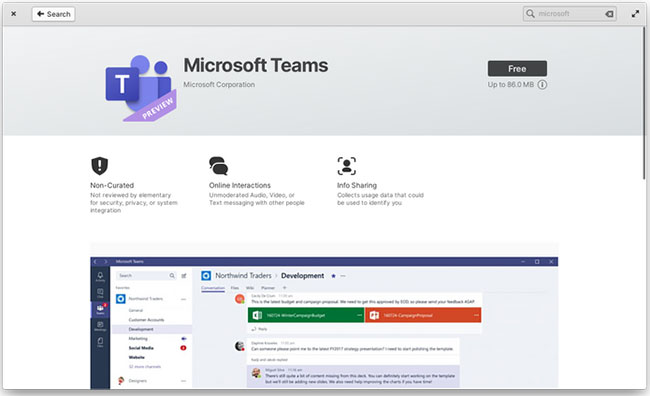Click the Not reviewed by elementary description
The height and width of the screenshot is (396, 650).
[134, 203]
